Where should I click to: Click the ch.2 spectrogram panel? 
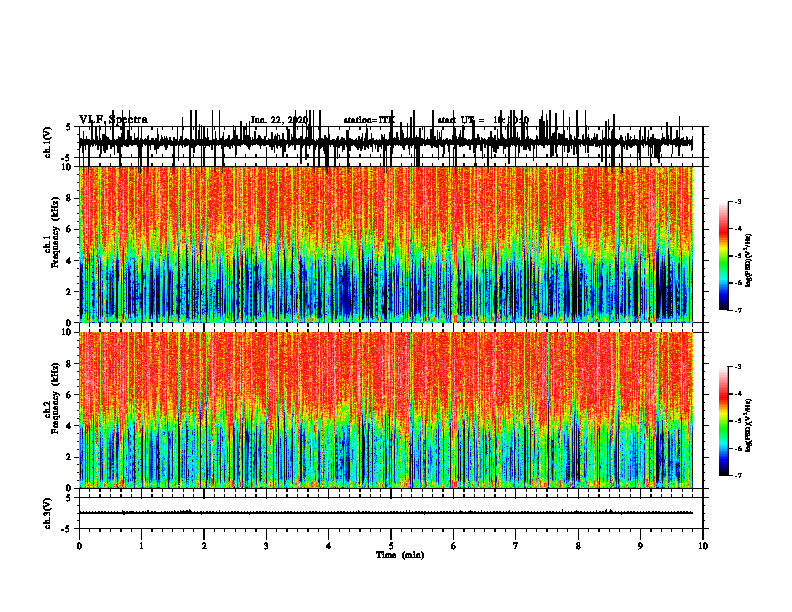(385, 410)
